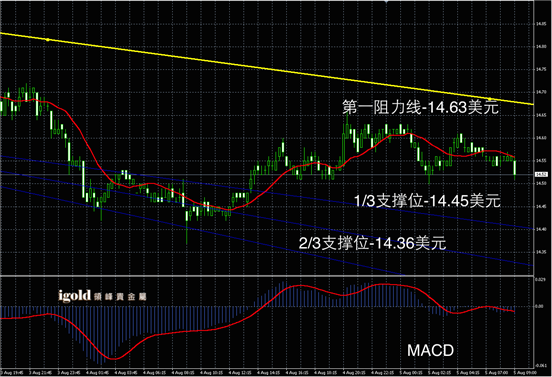The width and height of the screenshot is (552, 377).
Task: Click the 14.80 price axis label
Action: [x=541, y=46]
